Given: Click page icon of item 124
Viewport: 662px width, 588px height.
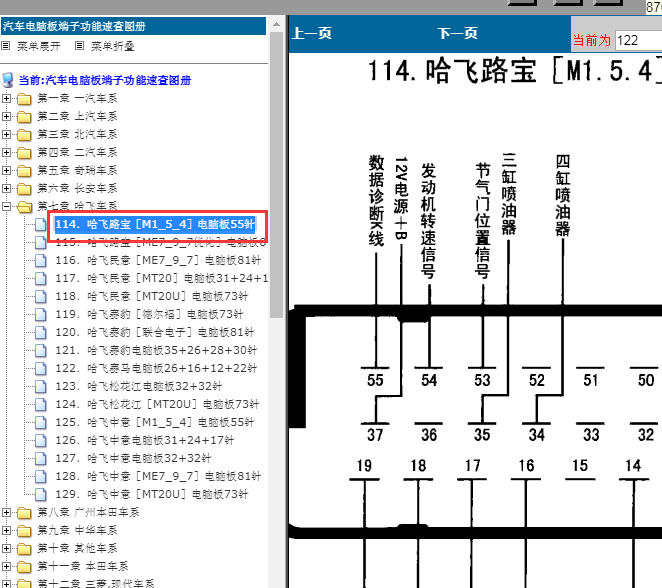Looking at the screenshot, I should point(41,405).
